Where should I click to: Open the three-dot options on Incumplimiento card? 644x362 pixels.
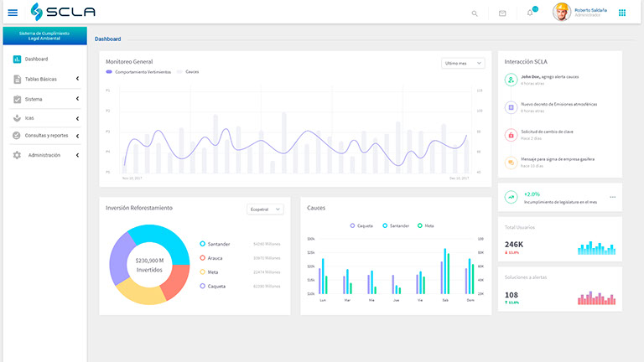(612, 197)
